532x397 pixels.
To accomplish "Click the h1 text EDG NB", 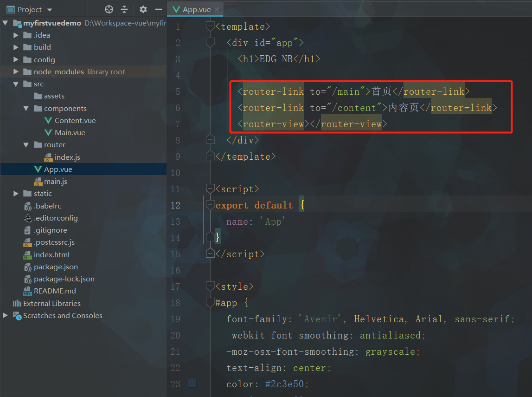I will (276, 59).
